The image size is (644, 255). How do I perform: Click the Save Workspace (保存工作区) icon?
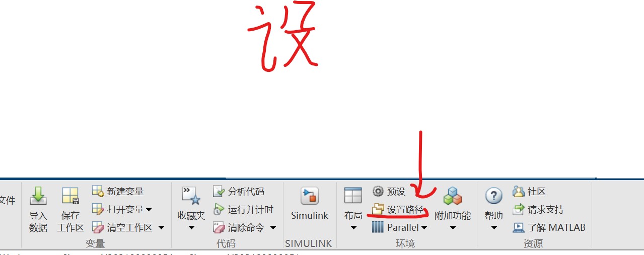coord(70,196)
